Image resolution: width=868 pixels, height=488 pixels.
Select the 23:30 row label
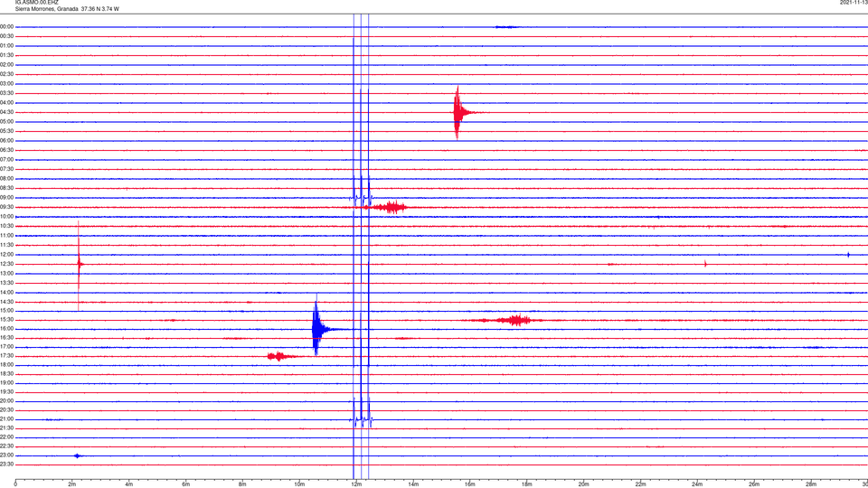click(7, 465)
